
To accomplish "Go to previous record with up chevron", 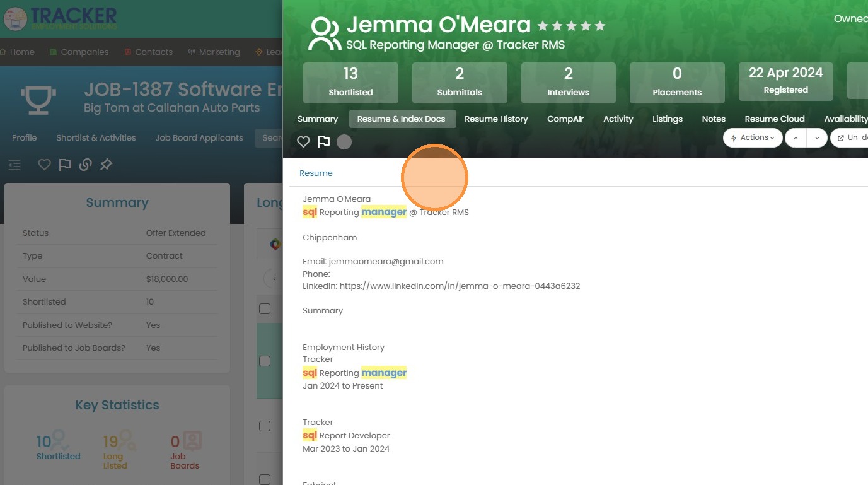I will (796, 137).
